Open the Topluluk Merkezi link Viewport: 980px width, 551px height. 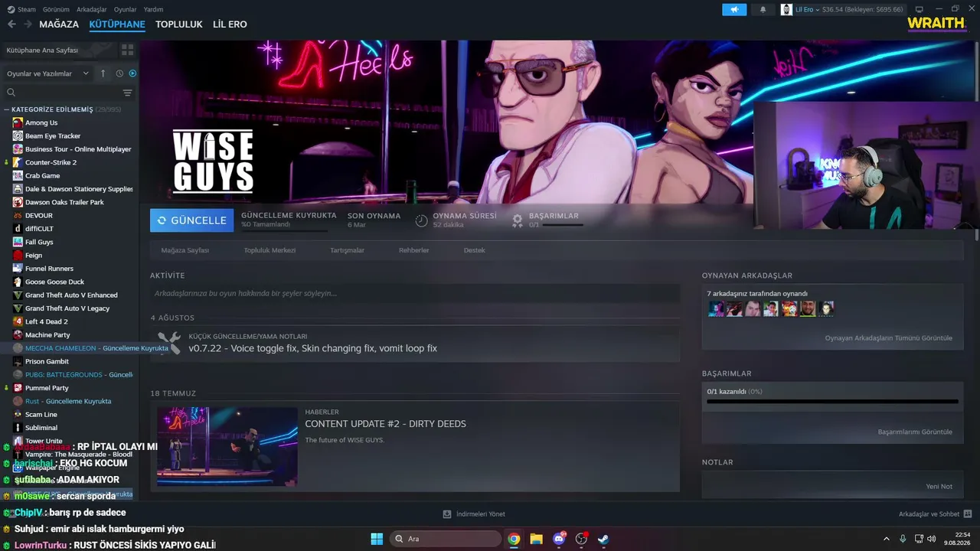coord(269,250)
